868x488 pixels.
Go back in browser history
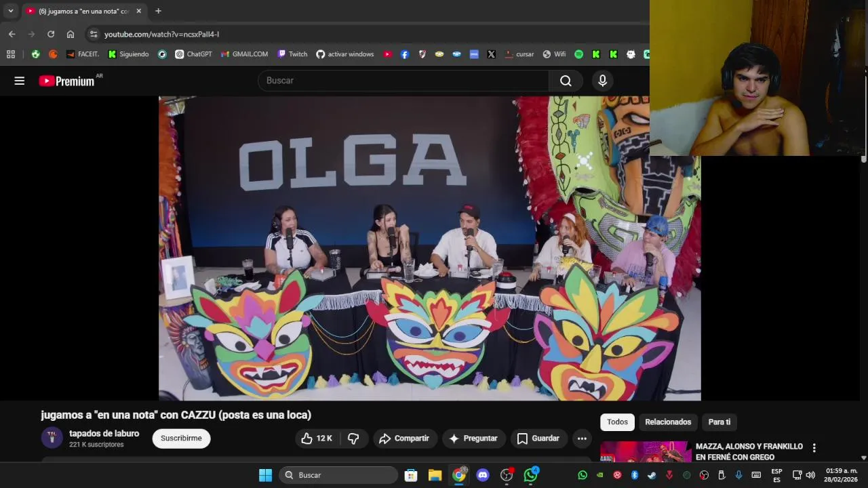pyautogui.click(x=12, y=34)
